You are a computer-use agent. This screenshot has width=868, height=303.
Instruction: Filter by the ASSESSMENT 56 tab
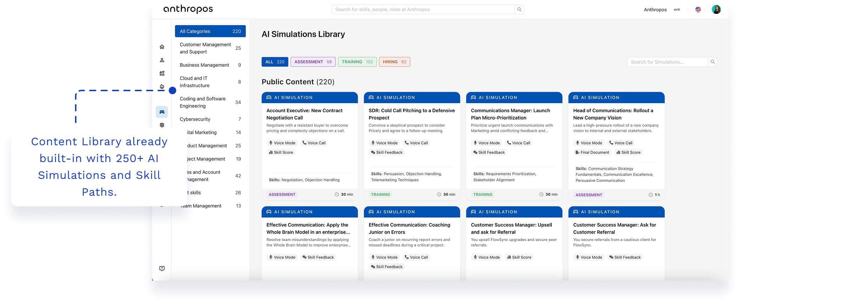(313, 62)
